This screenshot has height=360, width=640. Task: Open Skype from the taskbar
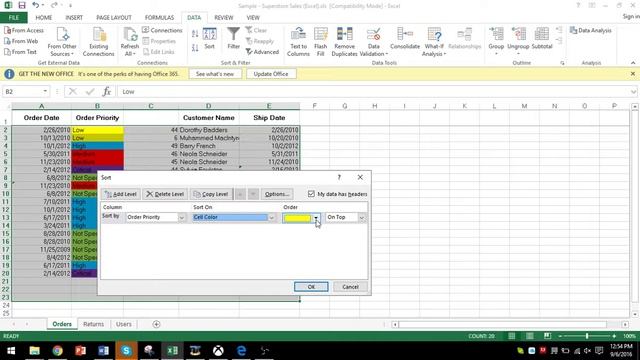[x=126, y=351]
